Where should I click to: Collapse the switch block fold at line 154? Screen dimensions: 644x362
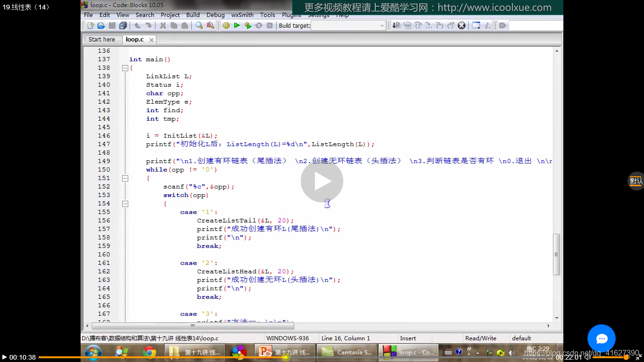click(x=125, y=204)
